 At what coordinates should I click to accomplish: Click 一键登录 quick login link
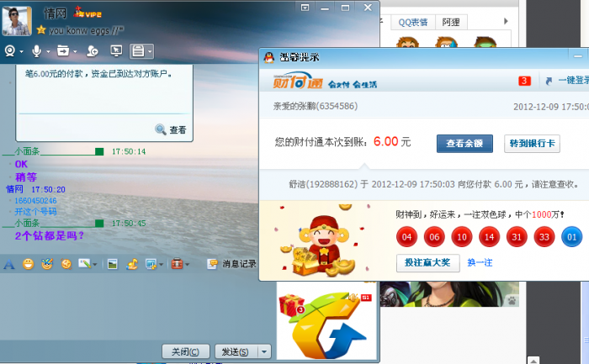(573, 81)
